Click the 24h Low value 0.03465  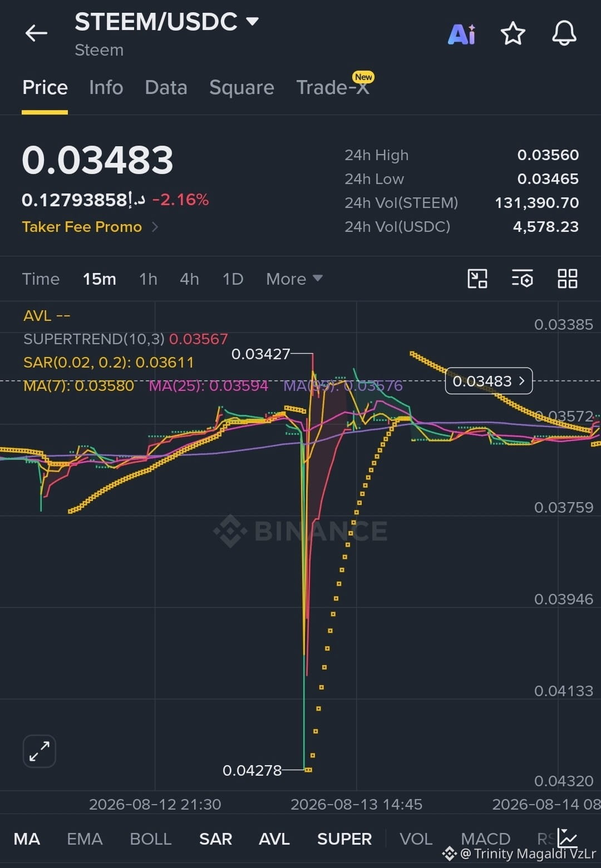click(548, 178)
